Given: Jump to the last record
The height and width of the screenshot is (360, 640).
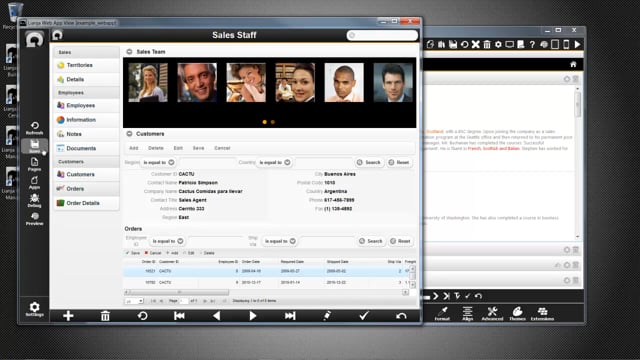Looking at the screenshot, I should coord(290,316).
